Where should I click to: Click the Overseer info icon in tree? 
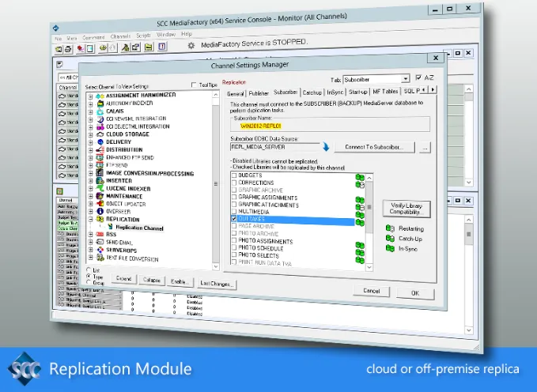pos(100,212)
